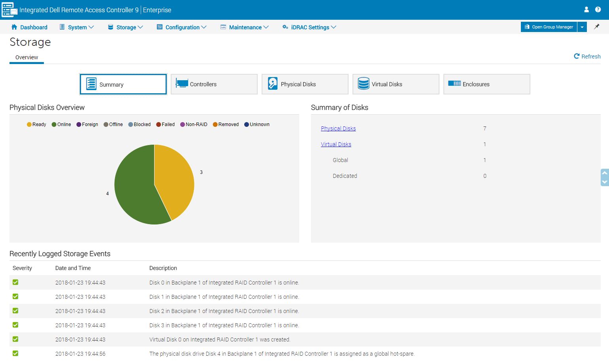Open the Physical Disks section icon
609x364 pixels.
click(x=272, y=84)
